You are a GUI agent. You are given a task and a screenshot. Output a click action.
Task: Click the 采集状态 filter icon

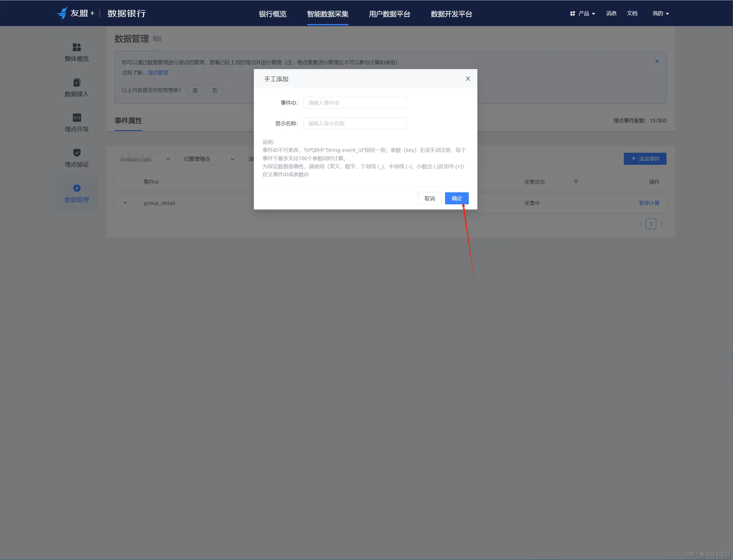(x=576, y=182)
